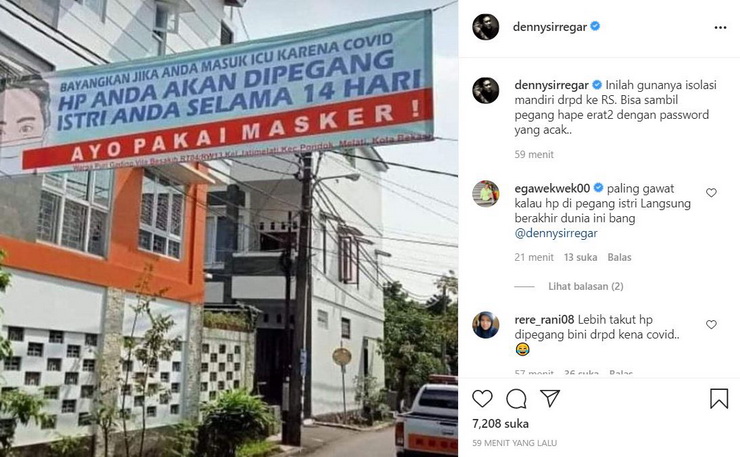Click the banner photo of the post
Image resolution: width=740 pixels, height=457 pixels.
point(229,228)
